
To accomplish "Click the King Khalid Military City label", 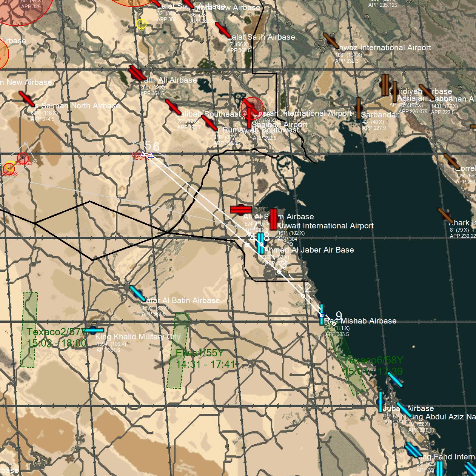I will point(138,337).
